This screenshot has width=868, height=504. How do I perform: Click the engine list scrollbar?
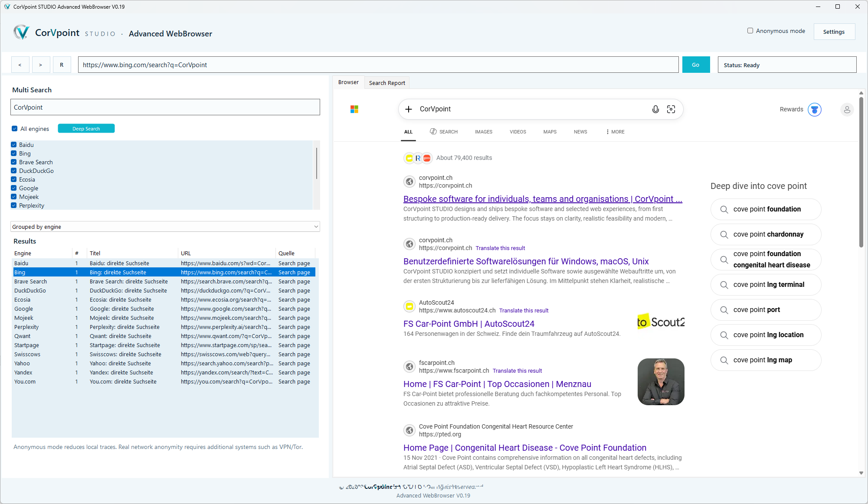pyautogui.click(x=317, y=163)
